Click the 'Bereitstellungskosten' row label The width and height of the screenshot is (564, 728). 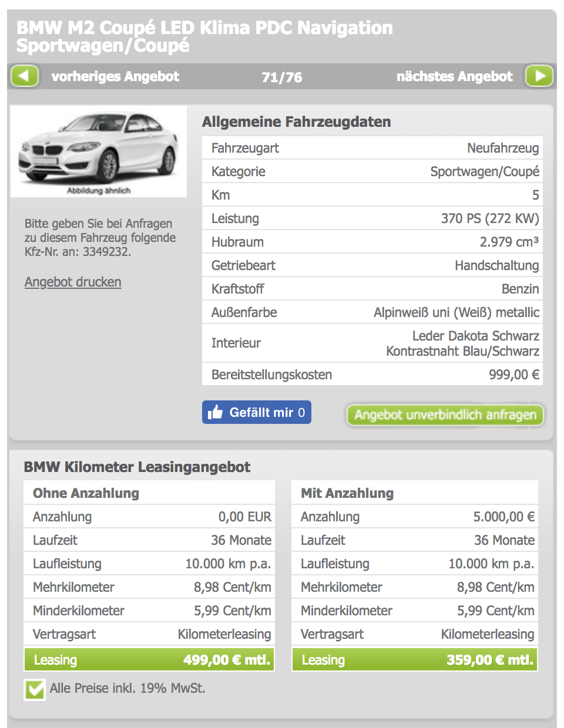click(271, 375)
